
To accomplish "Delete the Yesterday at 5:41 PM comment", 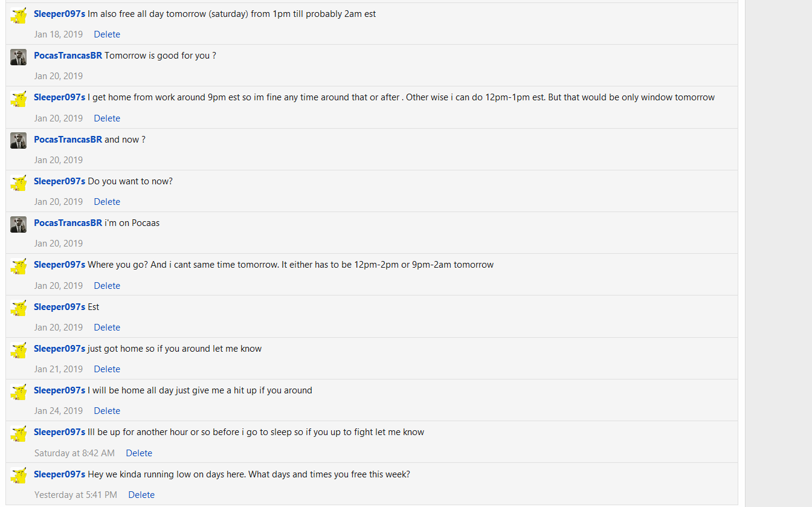I will point(141,495).
